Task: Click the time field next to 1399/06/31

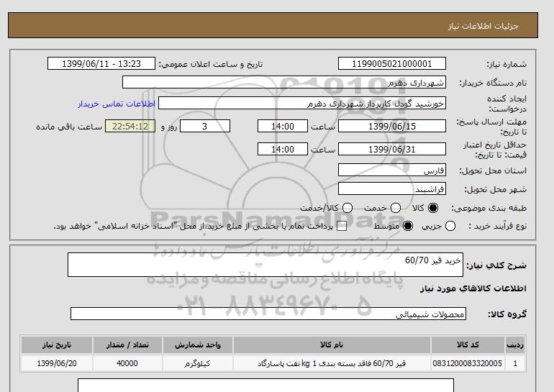Action: click(283, 149)
